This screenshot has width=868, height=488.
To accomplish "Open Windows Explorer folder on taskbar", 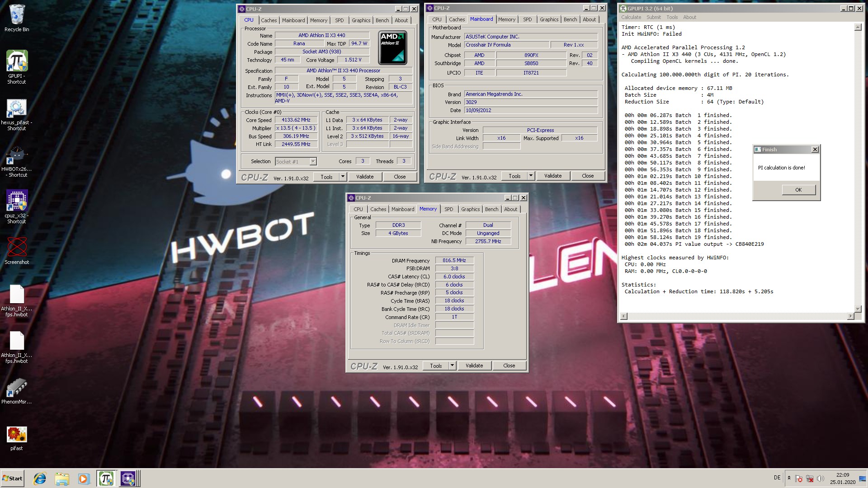I will 62,479.
